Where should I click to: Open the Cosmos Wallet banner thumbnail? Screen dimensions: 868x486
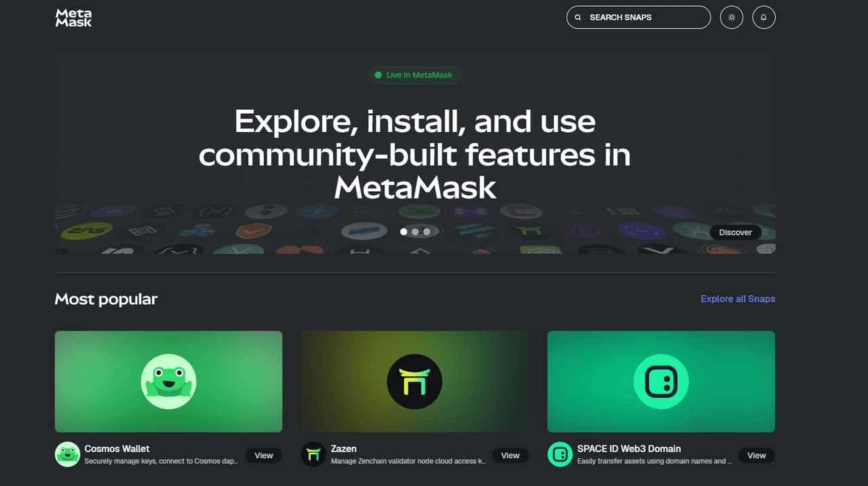coord(168,382)
